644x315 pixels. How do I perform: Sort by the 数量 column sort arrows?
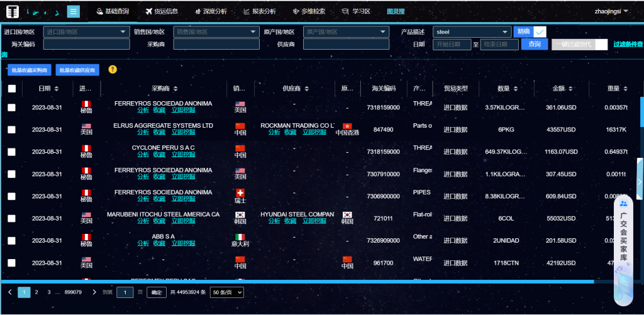516,89
